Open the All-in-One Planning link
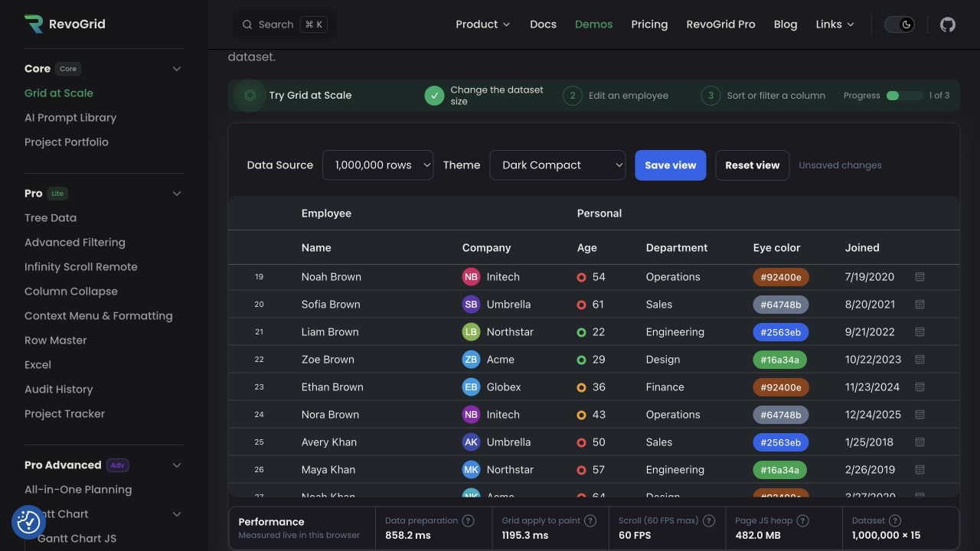 [78, 490]
